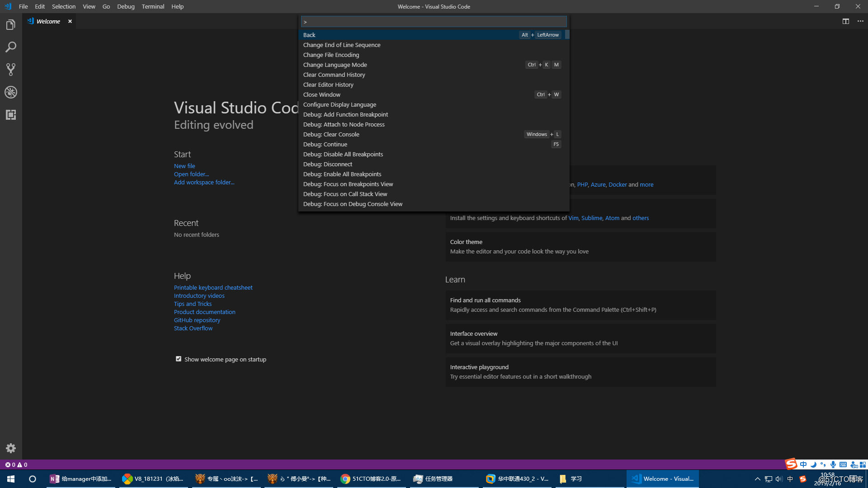Open the Extensions view icon

(x=11, y=115)
